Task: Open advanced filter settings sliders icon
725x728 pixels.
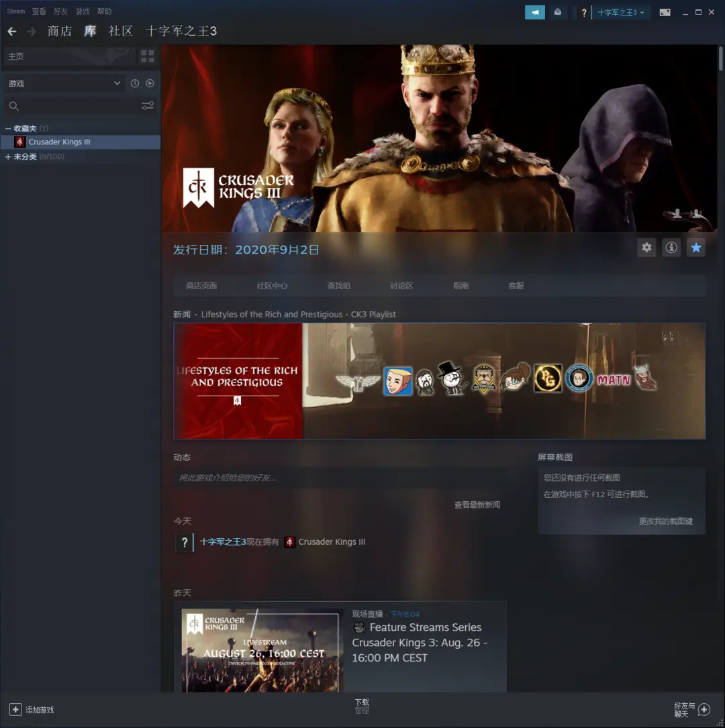Action: 148,106
